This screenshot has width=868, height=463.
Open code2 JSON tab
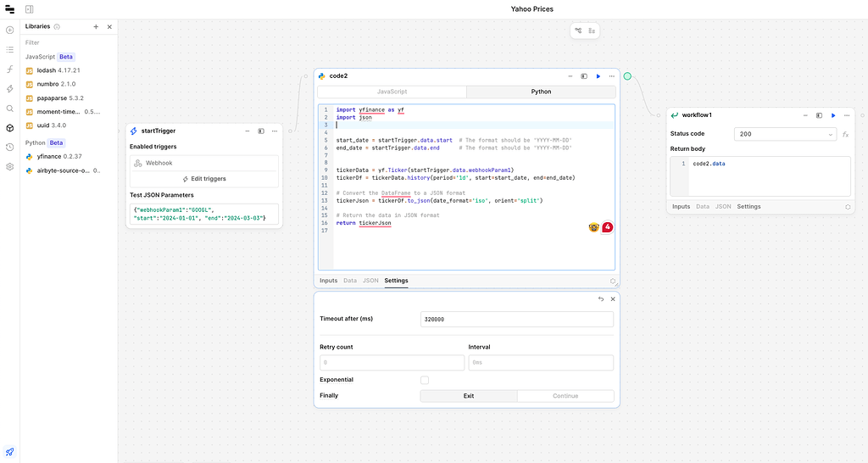(370, 281)
